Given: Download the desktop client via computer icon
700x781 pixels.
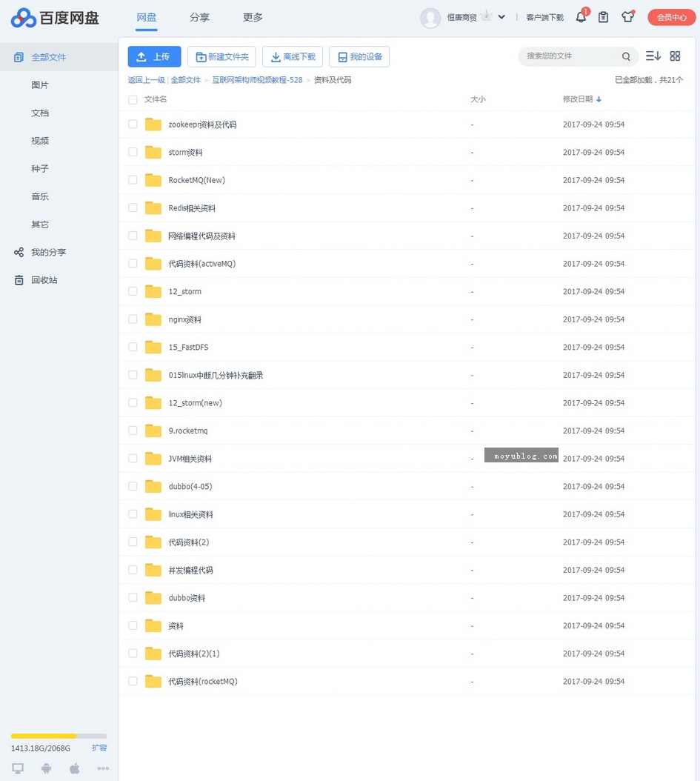Looking at the screenshot, I should pyautogui.click(x=18, y=768).
